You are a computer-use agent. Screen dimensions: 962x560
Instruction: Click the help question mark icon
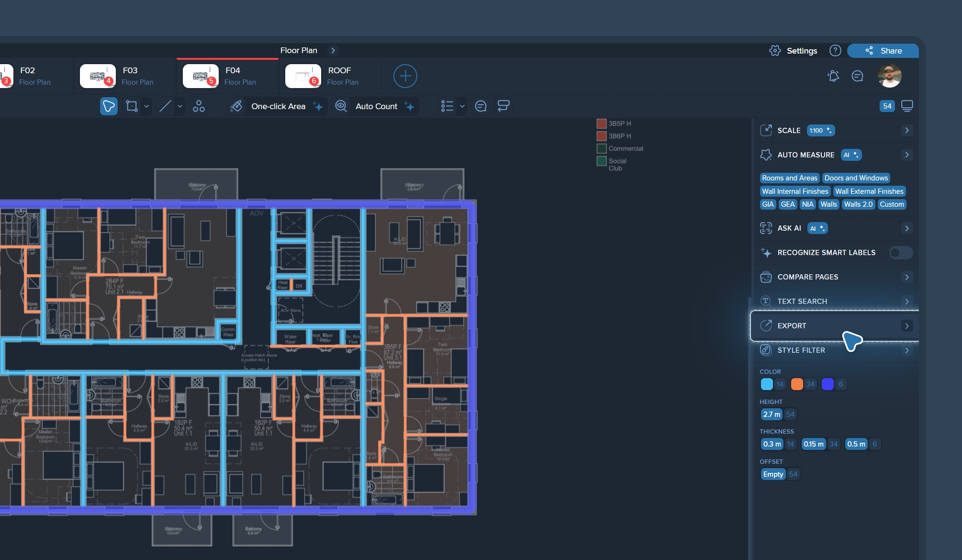pos(835,51)
